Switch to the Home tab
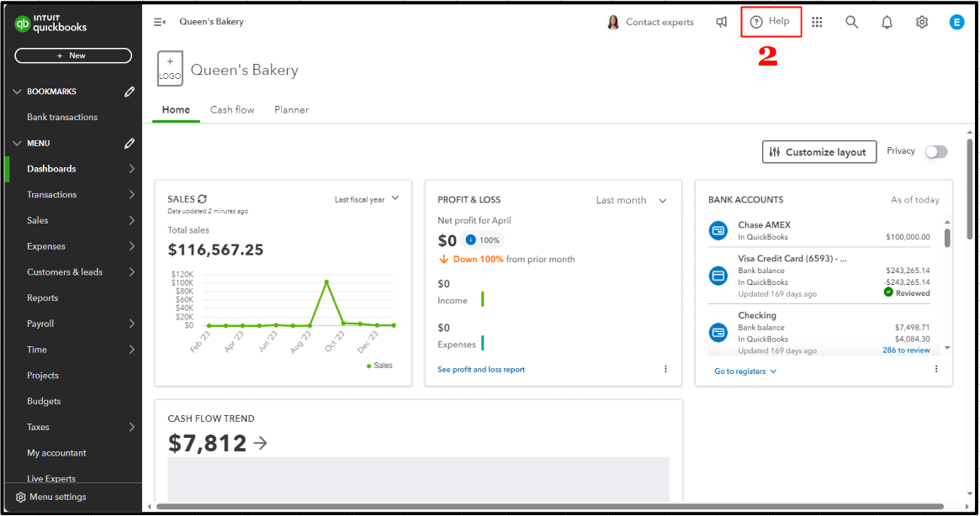This screenshot has width=980, height=516. tap(177, 110)
